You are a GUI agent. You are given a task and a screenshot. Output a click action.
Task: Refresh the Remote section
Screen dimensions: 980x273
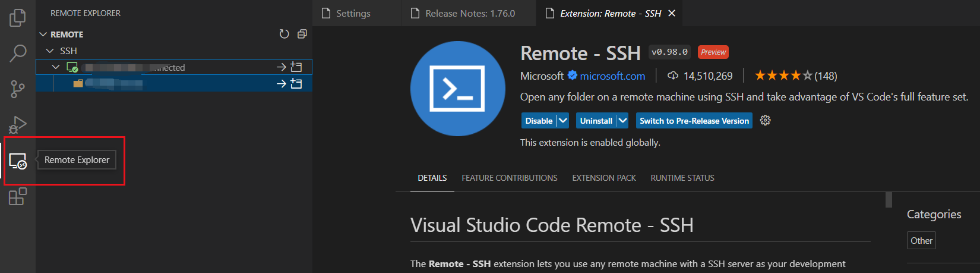(284, 34)
